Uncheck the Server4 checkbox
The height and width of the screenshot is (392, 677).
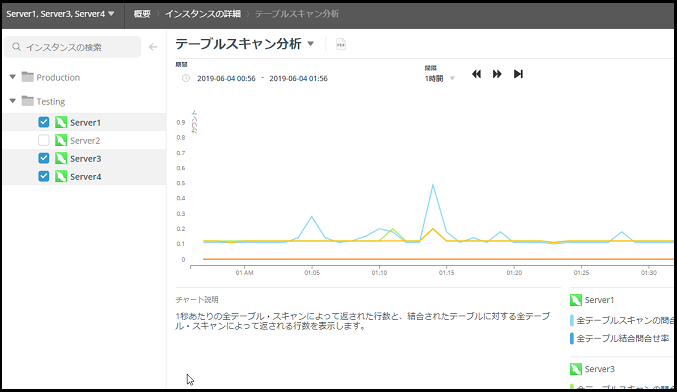tap(44, 177)
